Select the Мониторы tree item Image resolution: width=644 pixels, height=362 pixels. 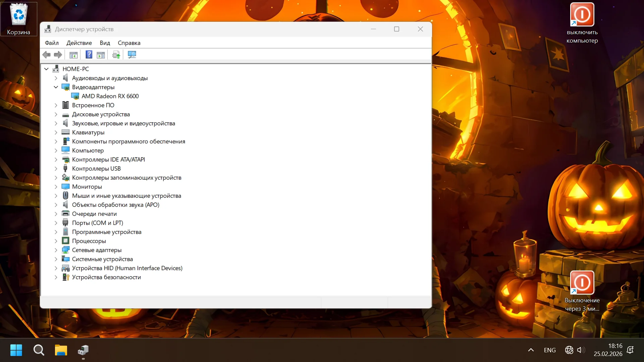point(87,187)
